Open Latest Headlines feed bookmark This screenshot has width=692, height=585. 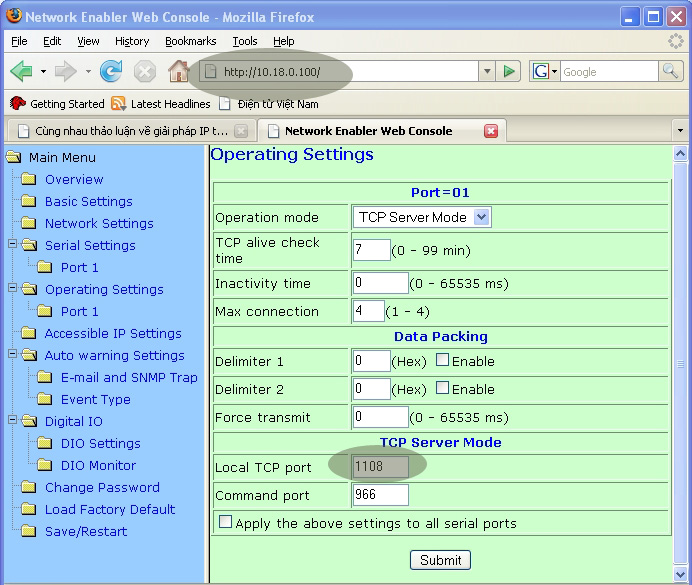(161, 104)
